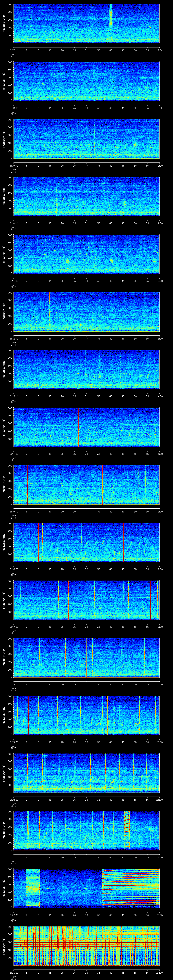
Task: Click the spectrogram panel starting at 6:07:00
Action: [86, 24]
